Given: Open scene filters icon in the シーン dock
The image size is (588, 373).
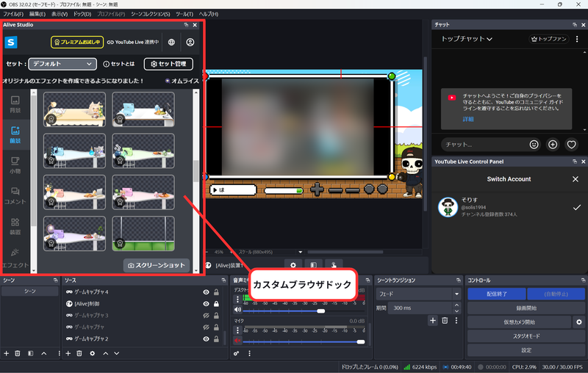Looking at the screenshot, I should (x=31, y=353).
